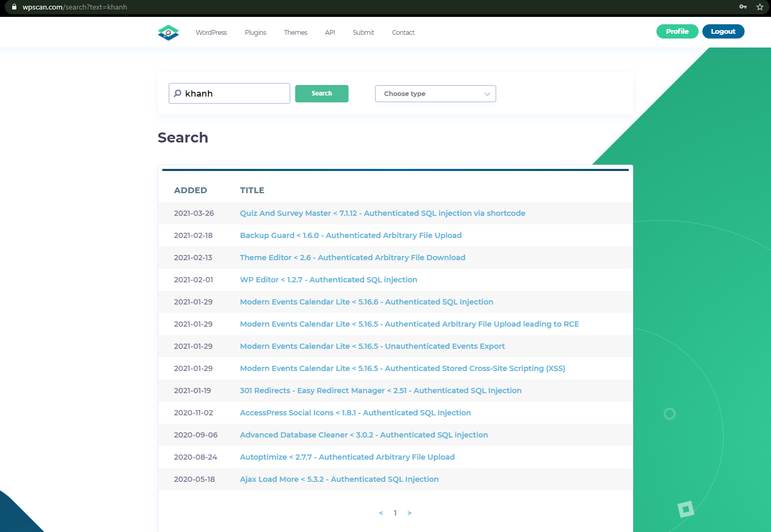Open Modern Events Calendar Lite 5.16.6 SQL Injection
Screen dimensions: 771x532
(366, 302)
